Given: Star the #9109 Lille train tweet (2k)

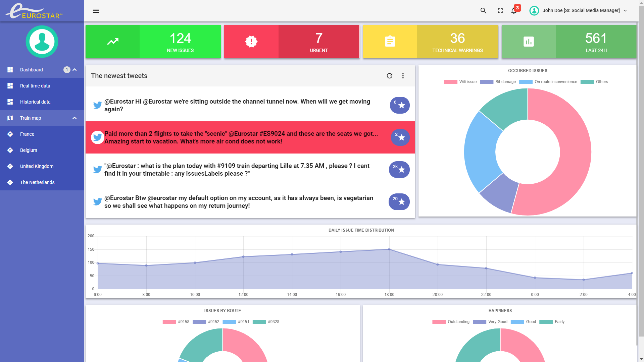Looking at the screenshot, I should 399,170.
